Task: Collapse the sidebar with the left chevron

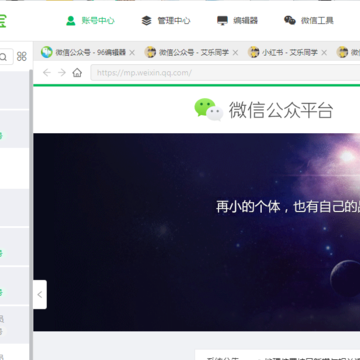Action: 40,295
